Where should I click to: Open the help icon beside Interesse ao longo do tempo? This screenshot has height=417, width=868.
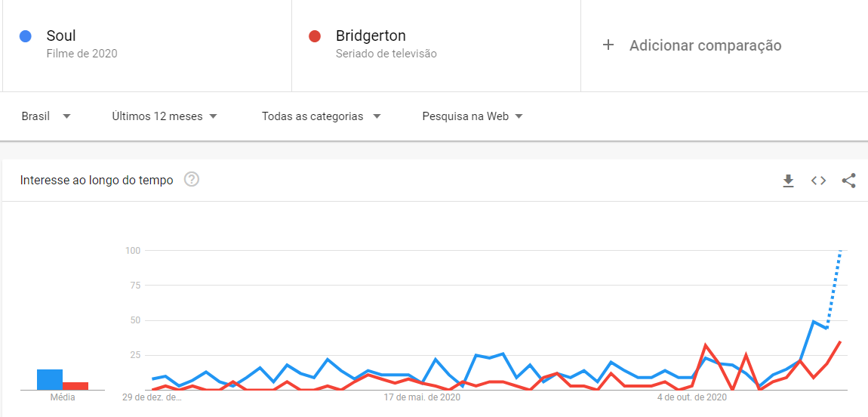tap(192, 180)
